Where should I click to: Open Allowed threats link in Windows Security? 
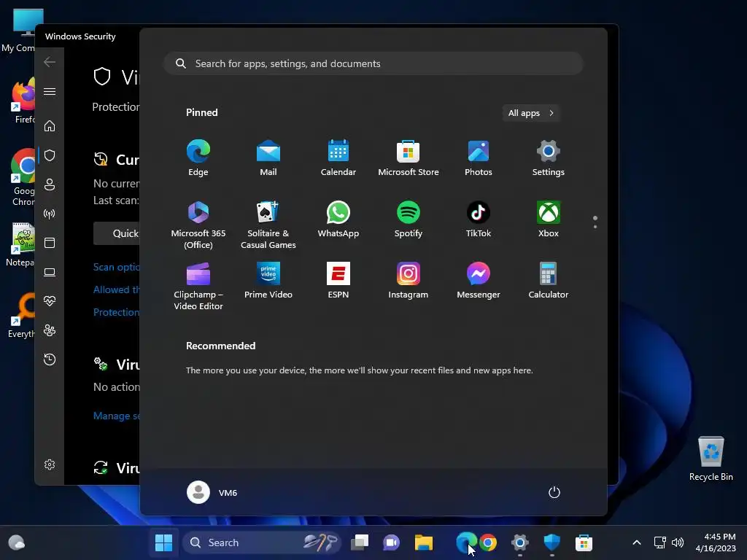coord(117,289)
